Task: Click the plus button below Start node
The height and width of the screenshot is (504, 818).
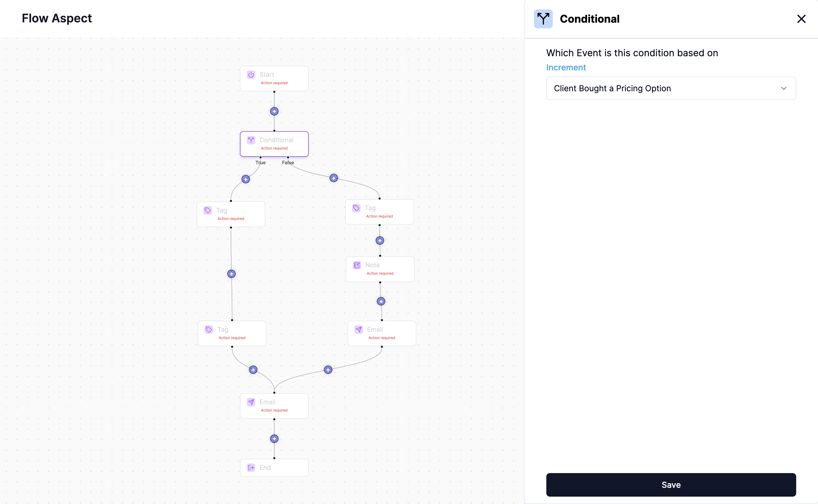Action: coord(274,111)
